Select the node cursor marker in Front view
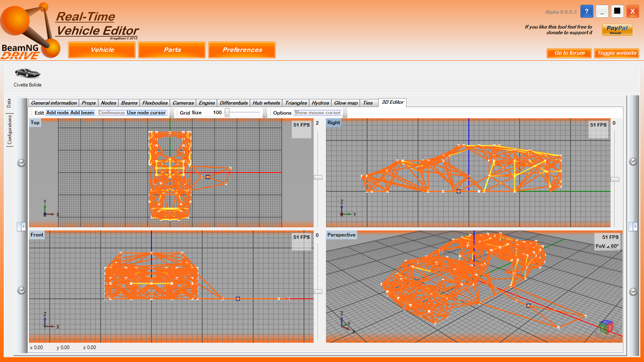The width and height of the screenshot is (644, 362). 238,299
